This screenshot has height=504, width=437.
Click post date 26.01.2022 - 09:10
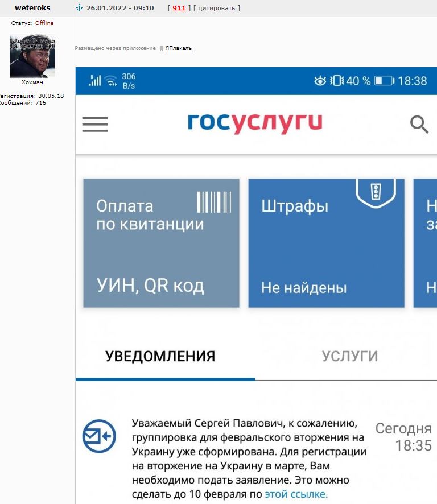[120, 8]
